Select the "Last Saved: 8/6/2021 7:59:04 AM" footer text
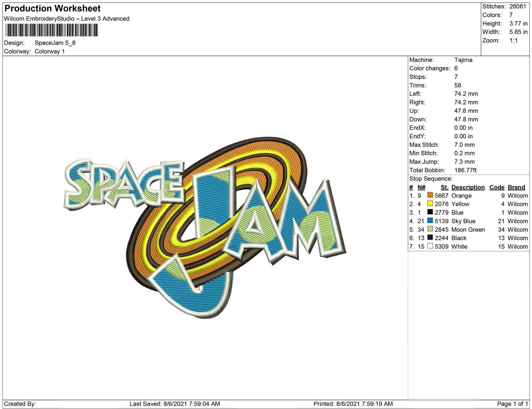Screen dimensions: 532x409 coord(175,404)
